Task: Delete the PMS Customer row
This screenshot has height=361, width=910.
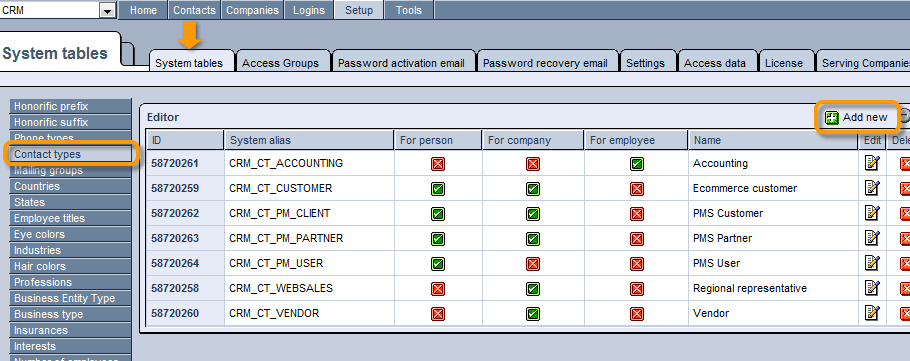Action: pyautogui.click(x=905, y=213)
